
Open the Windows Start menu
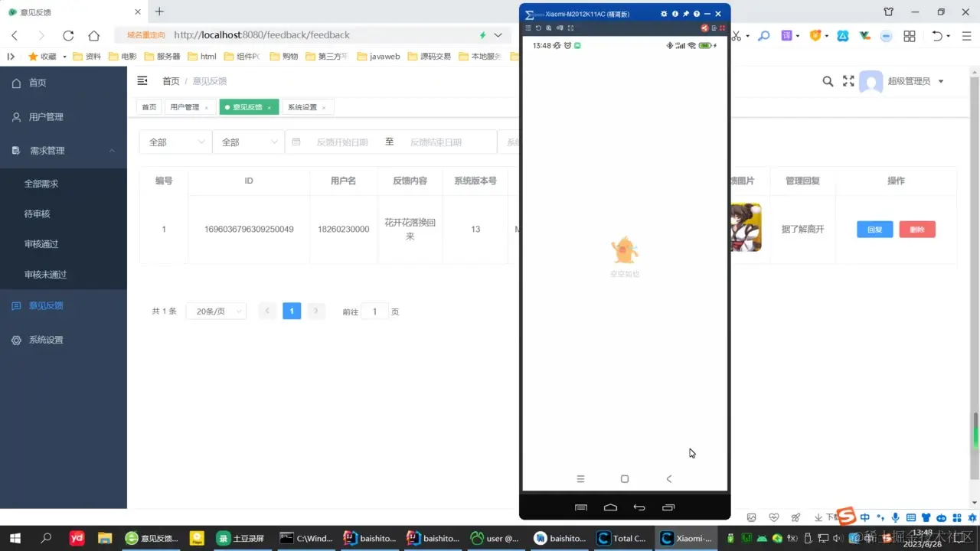click(x=15, y=538)
